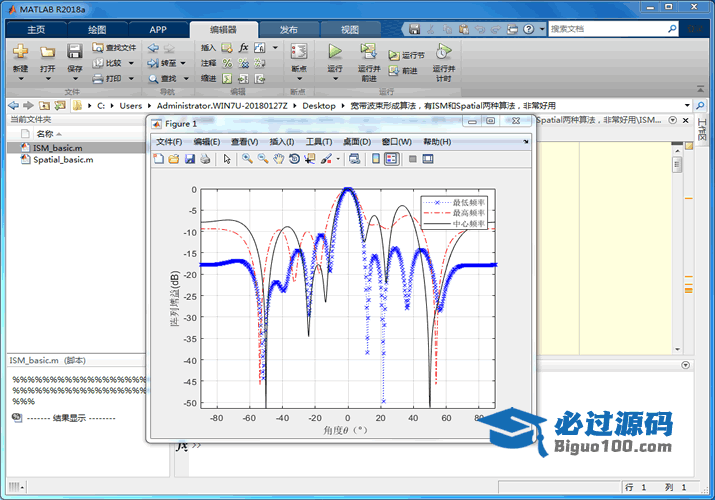
Task: Toggle the Brush data tool in Figure 1
Action: click(326, 159)
